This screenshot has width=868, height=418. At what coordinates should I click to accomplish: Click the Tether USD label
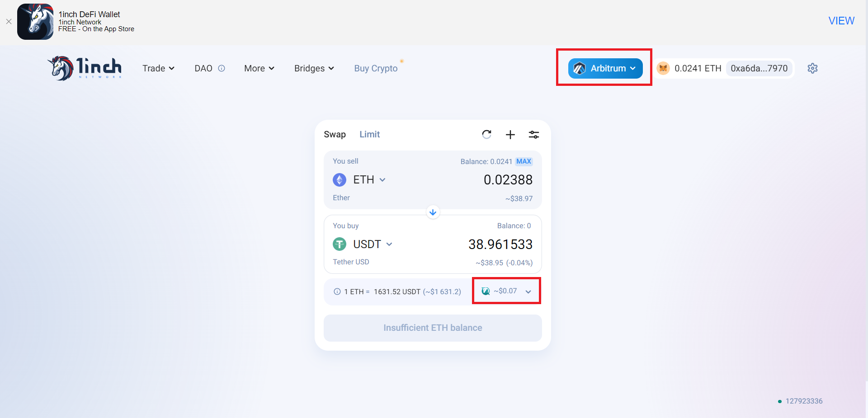pyautogui.click(x=351, y=262)
